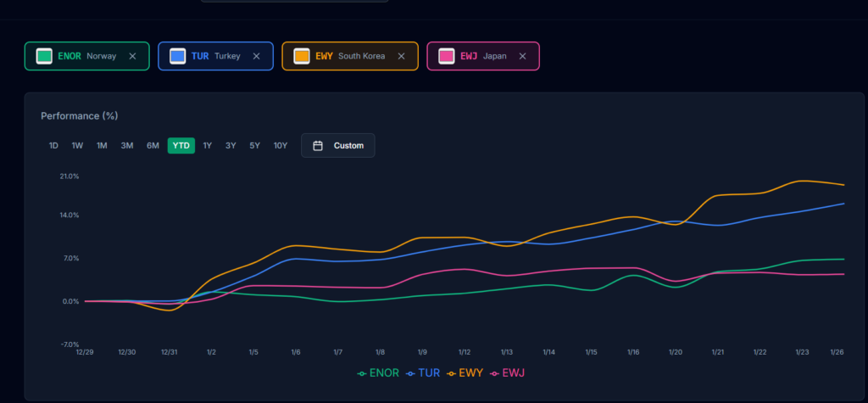The height and width of the screenshot is (403, 868).
Task: Click the orange EWY color swatch
Action: coord(301,56)
